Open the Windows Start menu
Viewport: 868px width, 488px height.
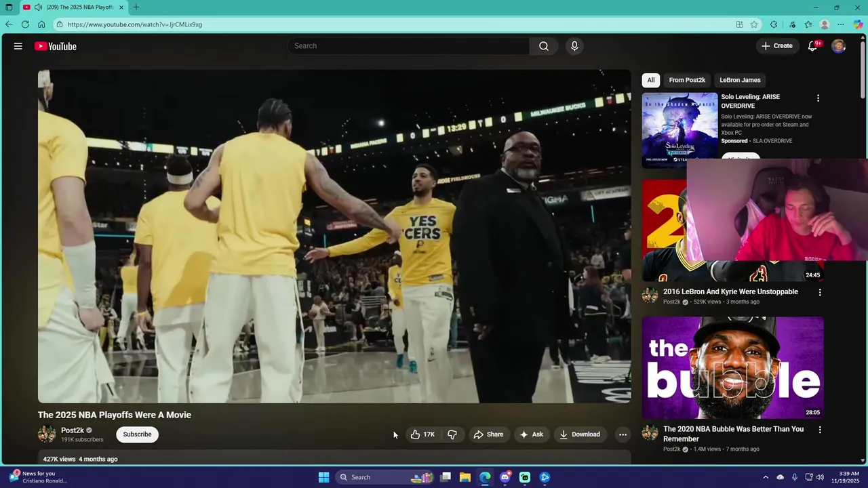coord(323,477)
